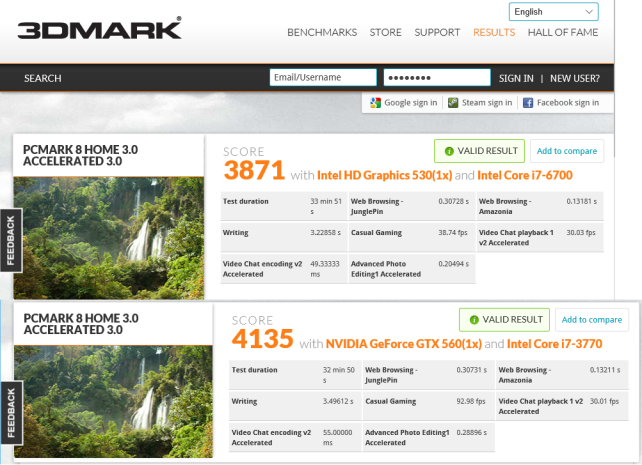Click the Steam sign in icon
This screenshot has height=465, width=642.
(453, 103)
